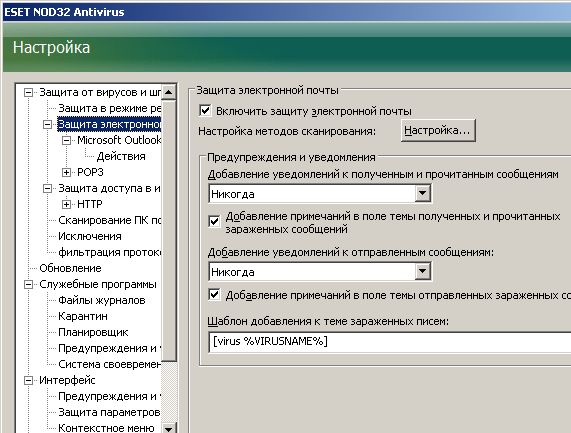Select Служебные программы tree item

pos(98,284)
